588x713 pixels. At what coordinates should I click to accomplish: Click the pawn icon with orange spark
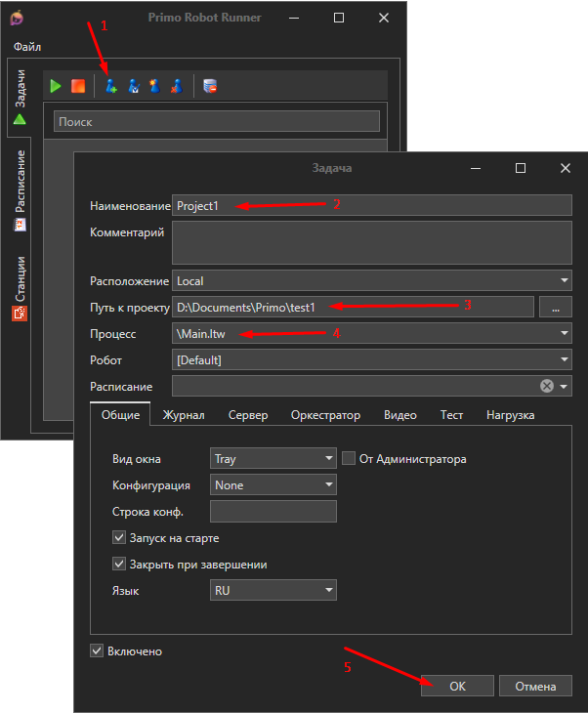tap(155, 86)
